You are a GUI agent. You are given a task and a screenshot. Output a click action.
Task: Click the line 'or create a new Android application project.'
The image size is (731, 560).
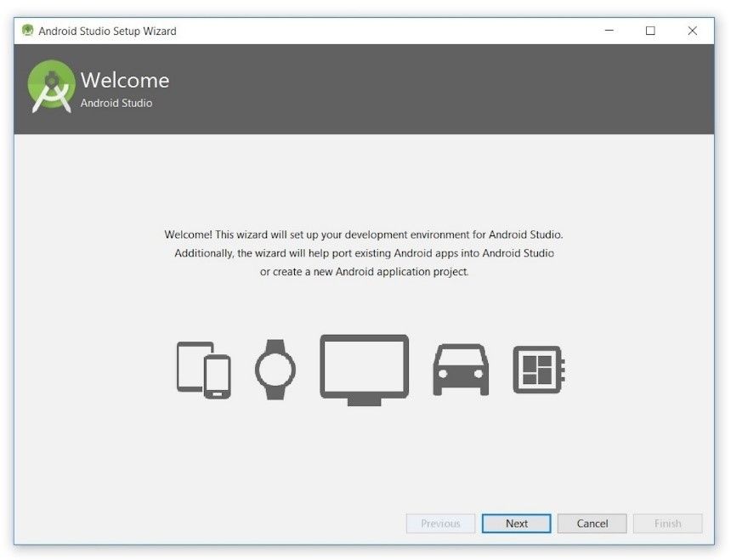click(x=364, y=272)
